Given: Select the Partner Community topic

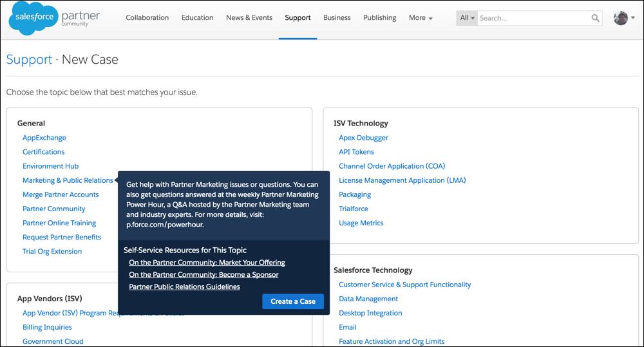Looking at the screenshot, I should pyautogui.click(x=54, y=209).
